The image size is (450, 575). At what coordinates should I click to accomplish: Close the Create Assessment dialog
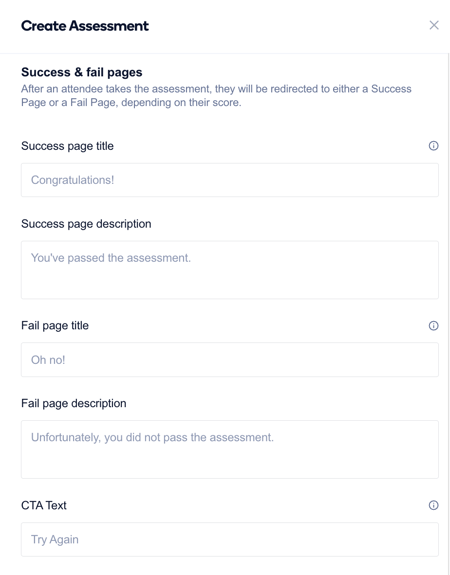click(x=434, y=25)
